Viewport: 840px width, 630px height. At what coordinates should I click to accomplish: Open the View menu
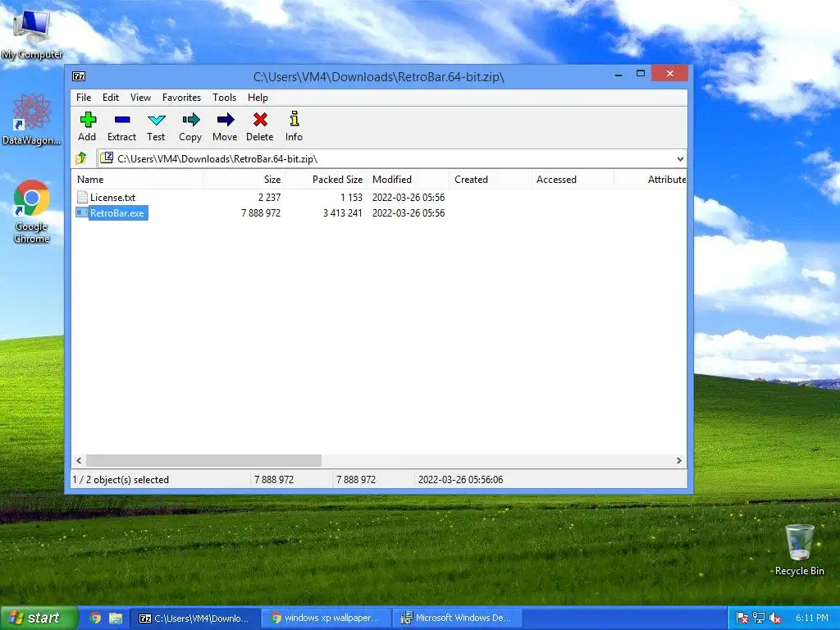[140, 98]
